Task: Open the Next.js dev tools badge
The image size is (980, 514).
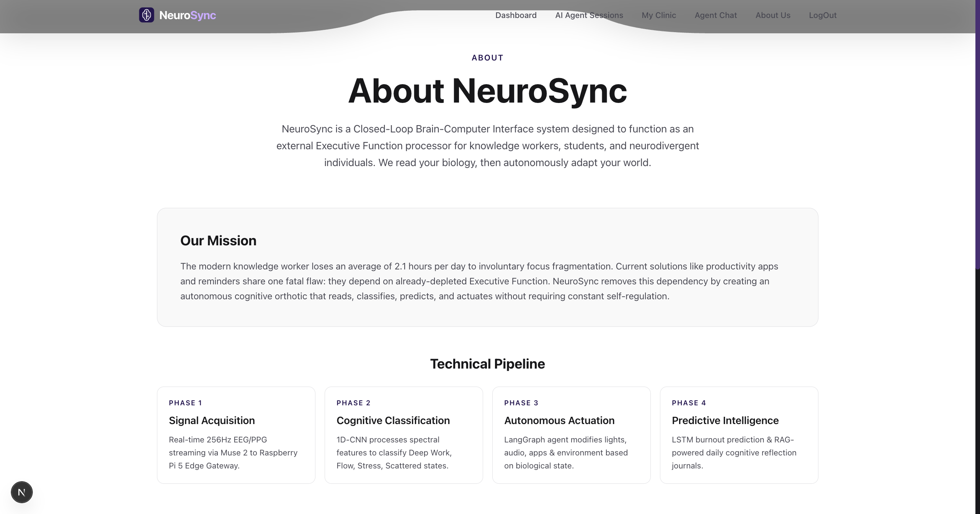Action: pos(22,492)
